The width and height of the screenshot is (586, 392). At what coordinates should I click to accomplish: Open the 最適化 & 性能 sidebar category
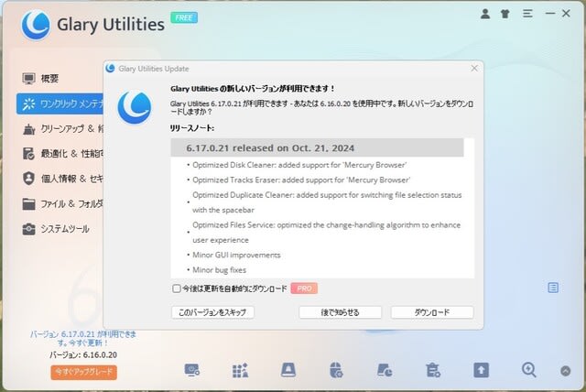[63, 154]
